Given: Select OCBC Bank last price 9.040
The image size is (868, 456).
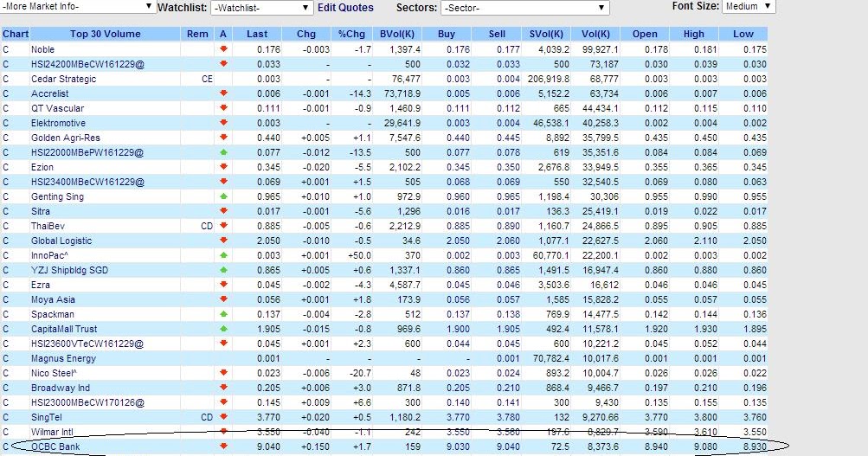Looking at the screenshot, I should coord(268,446).
